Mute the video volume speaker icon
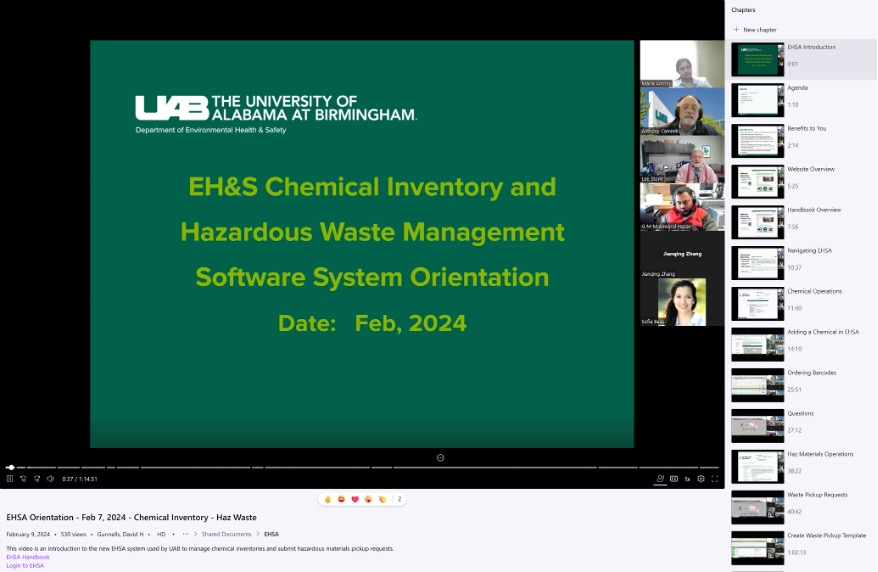 click(x=50, y=479)
